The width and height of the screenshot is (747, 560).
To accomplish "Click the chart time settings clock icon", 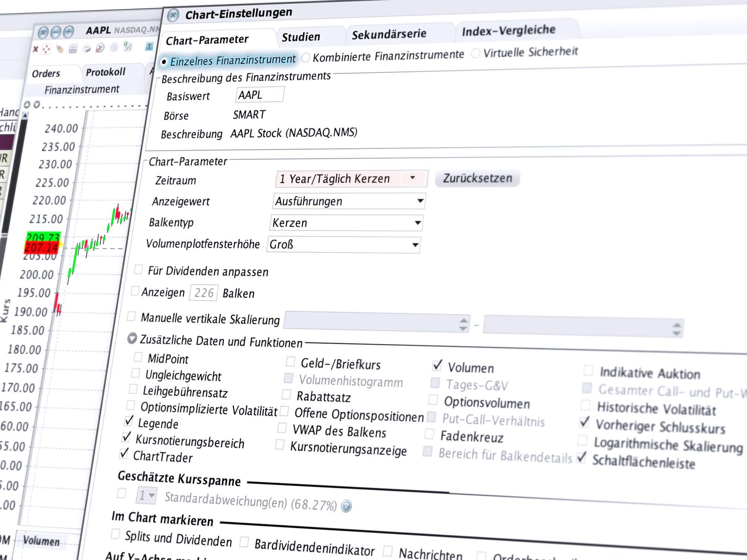I will [x=100, y=48].
